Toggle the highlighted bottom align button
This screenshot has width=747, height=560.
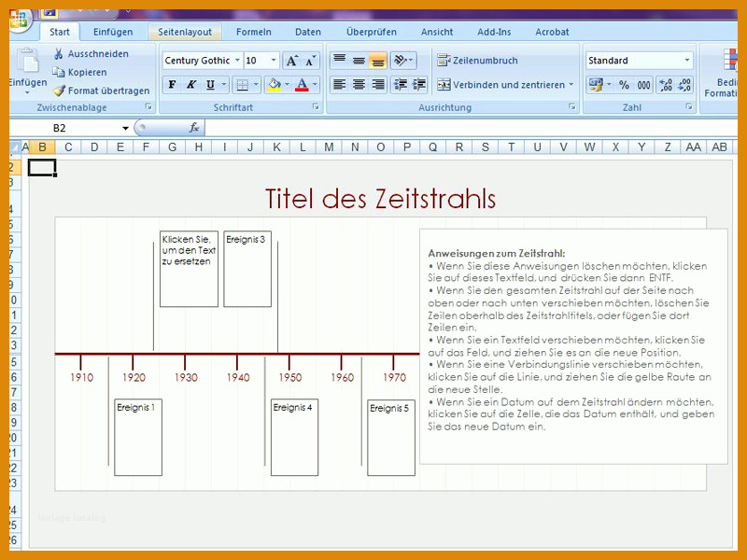coord(378,61)
